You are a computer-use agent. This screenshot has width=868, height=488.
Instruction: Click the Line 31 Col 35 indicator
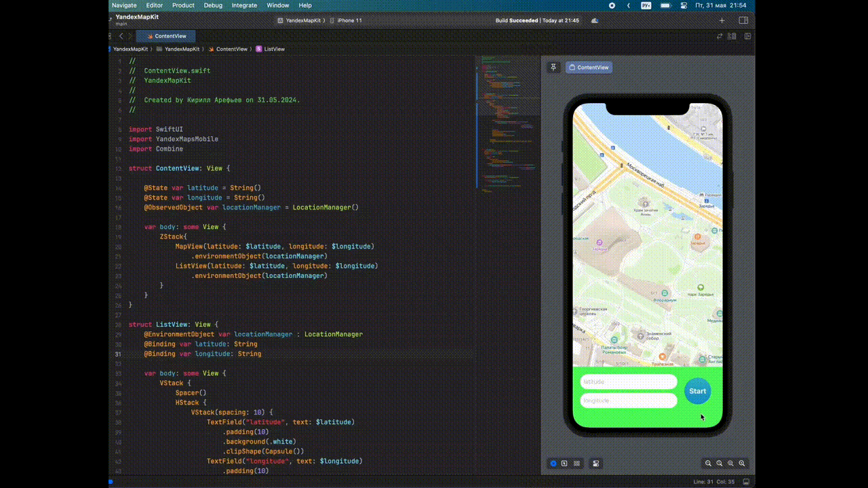point(714,482)
